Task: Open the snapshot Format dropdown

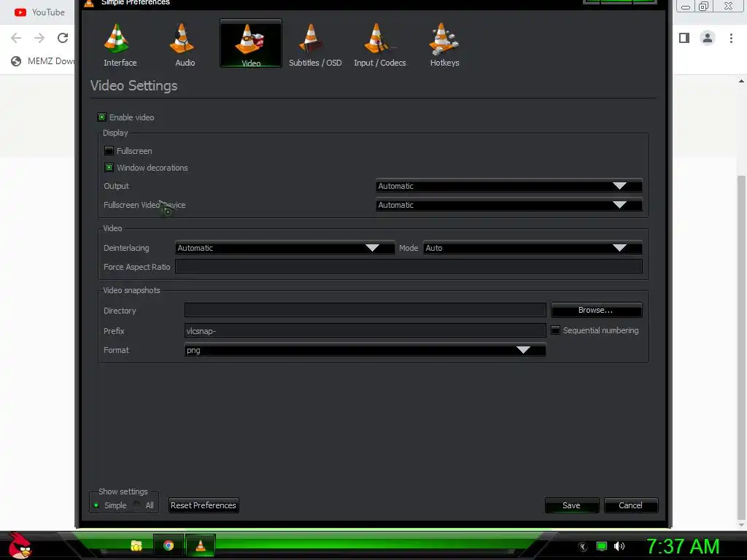Action: click(x=365, y=350)
